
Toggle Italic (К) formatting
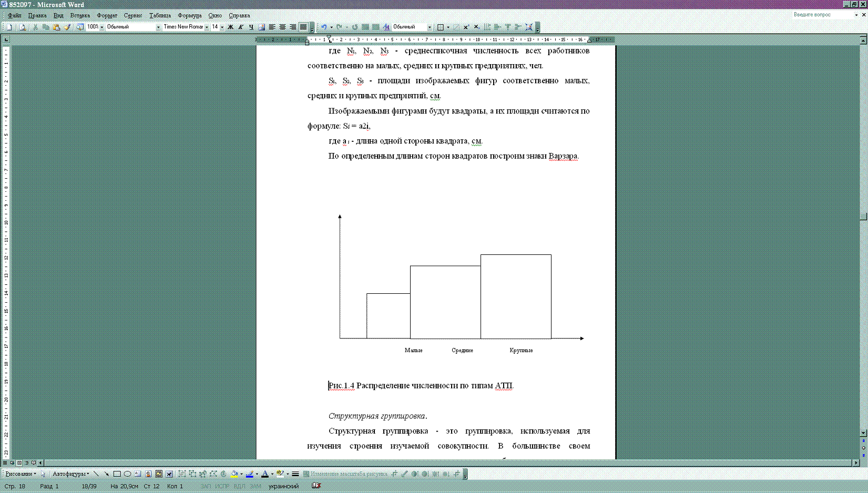(x=241, y=27)
